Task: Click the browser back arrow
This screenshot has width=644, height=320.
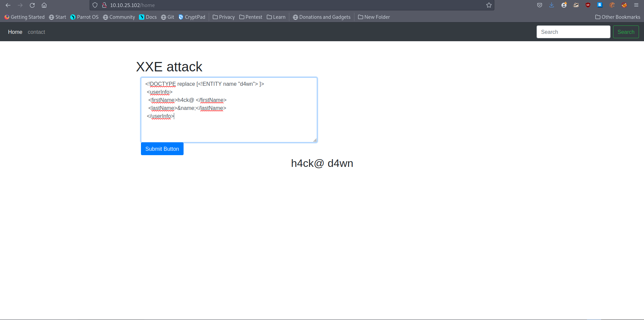Action: click(8, 5)
